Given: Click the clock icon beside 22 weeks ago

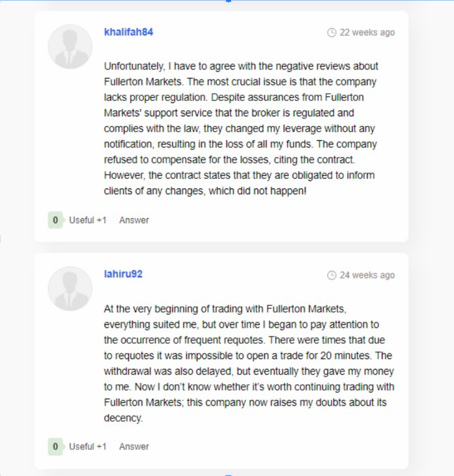Looking at the screenshot, I should pos(331,33).
